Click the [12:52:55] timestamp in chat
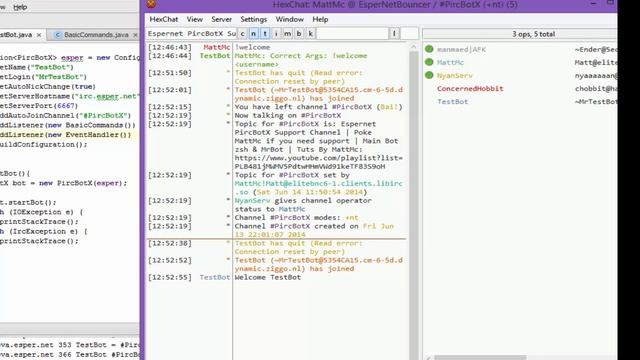Image resolution: width=640 pixels, height=360 pixels. (x=170, y=277)
